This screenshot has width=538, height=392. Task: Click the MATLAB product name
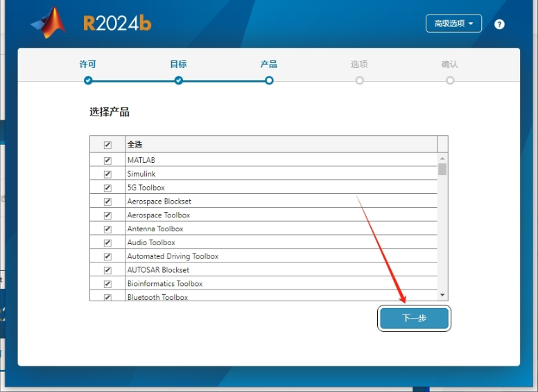click(141, 160)
